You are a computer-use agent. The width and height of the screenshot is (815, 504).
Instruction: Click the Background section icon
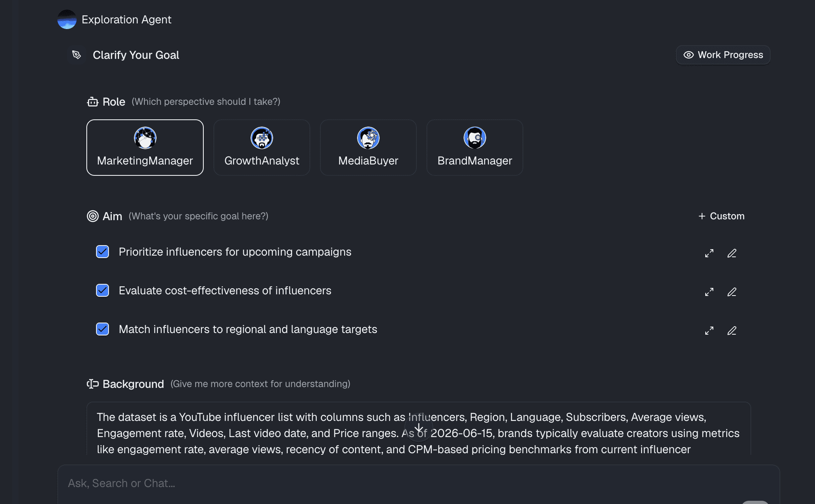pos(93,384)
